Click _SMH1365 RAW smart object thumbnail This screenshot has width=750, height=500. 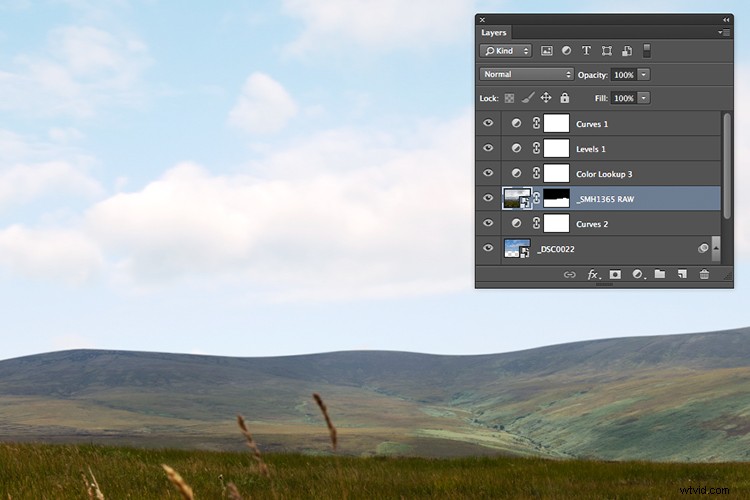click(x=517, y=198)
